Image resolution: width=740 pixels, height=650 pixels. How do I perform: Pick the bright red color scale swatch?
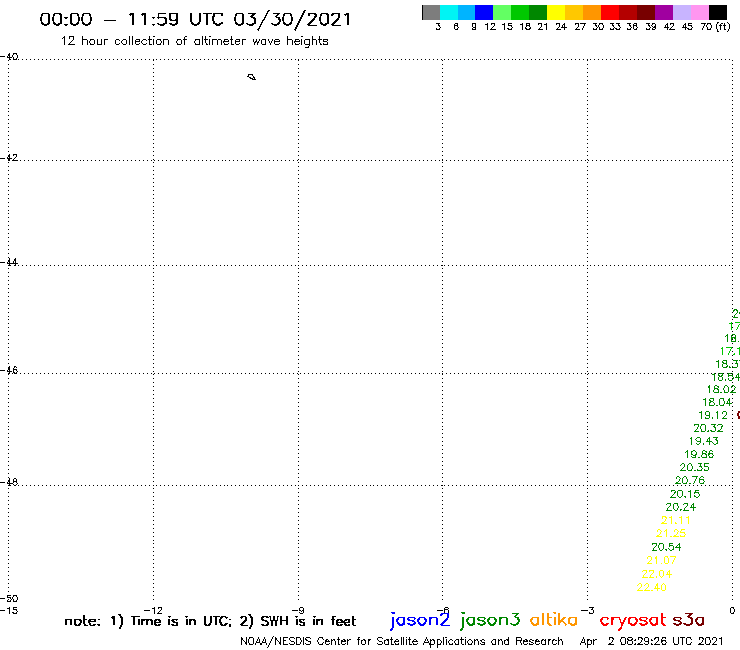click(x=610, y=12)
